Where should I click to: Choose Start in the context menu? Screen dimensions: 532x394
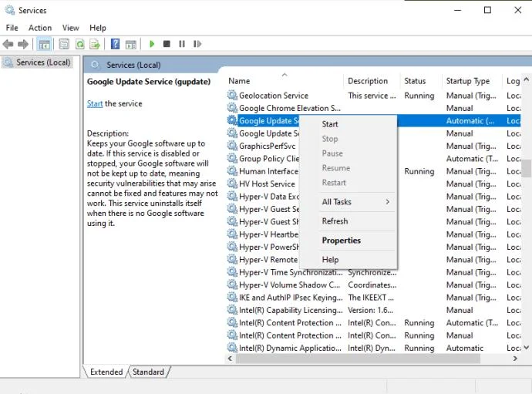[x=348, y=124]
